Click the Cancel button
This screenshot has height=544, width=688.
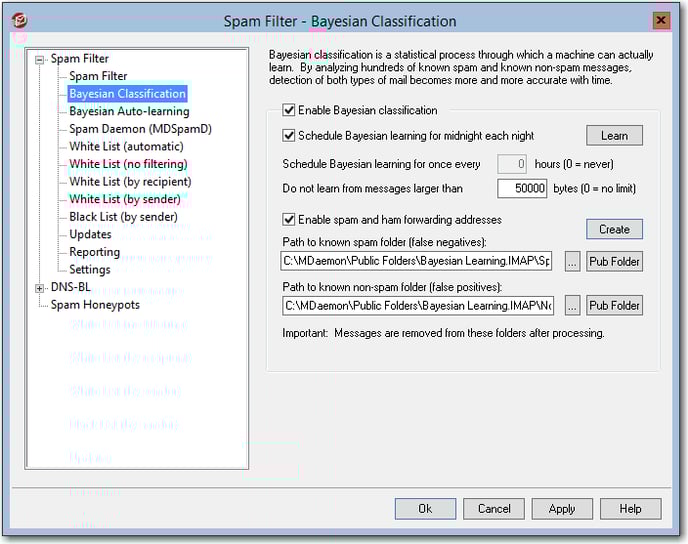[494, 509]
